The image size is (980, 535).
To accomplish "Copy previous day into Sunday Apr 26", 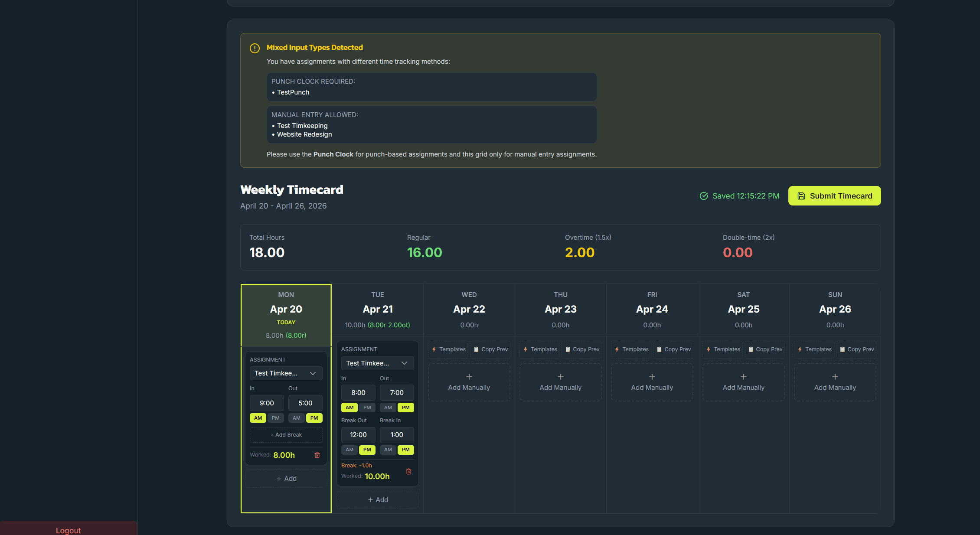I will [x=856, y=349].
